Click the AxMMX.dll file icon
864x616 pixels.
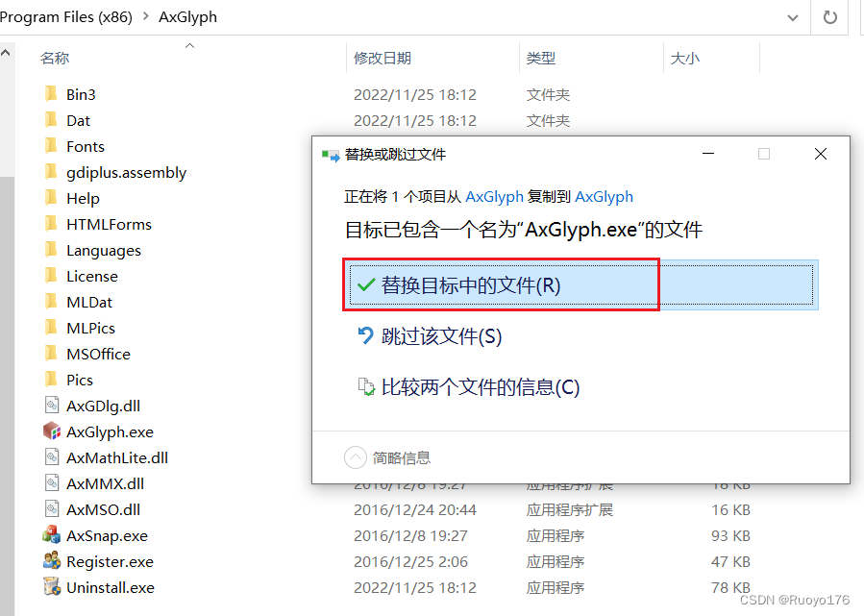[51, 483]
